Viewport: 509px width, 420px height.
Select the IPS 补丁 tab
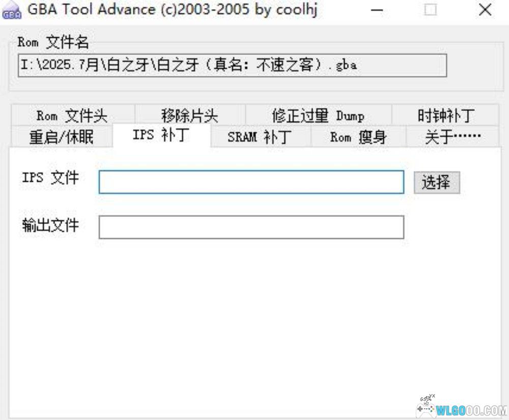(161, 136)
